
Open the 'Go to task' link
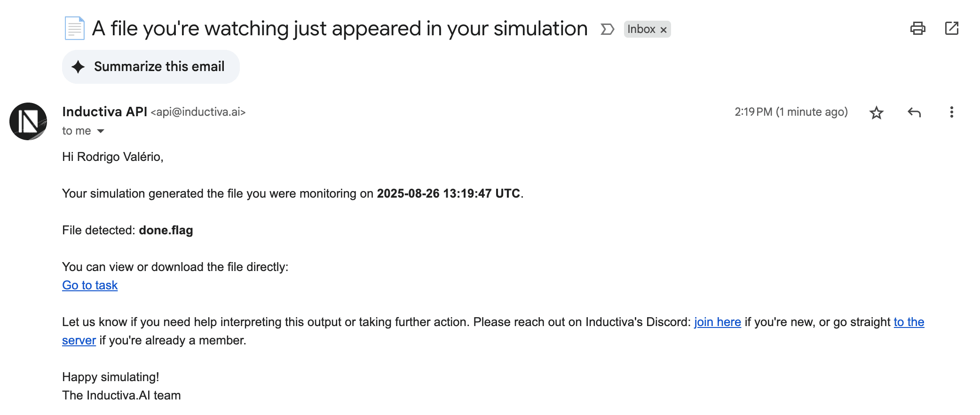point(89,285)
